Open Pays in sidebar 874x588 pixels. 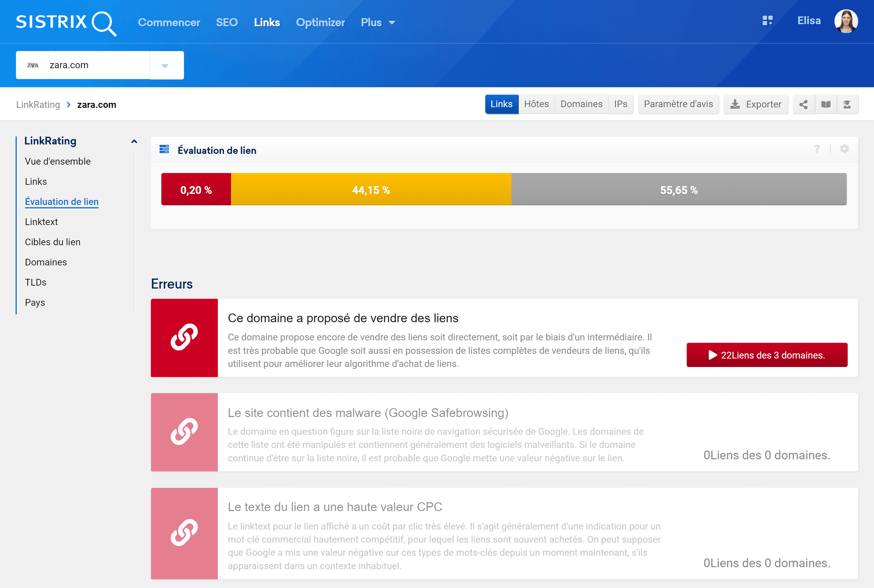tap(35, 303)
